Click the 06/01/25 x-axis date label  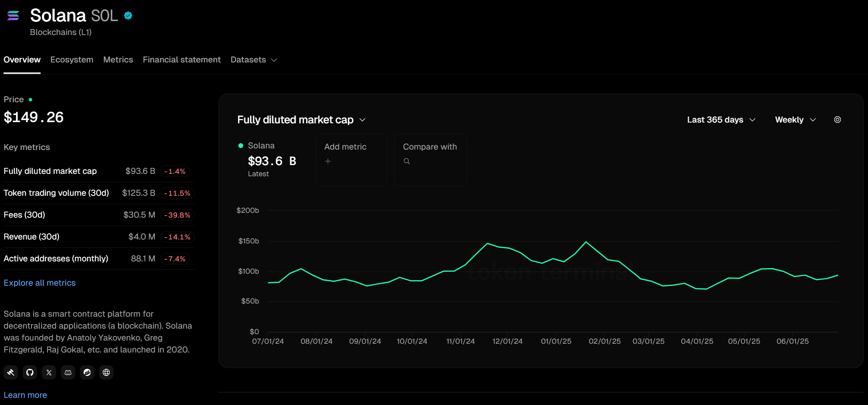(792, 341)
